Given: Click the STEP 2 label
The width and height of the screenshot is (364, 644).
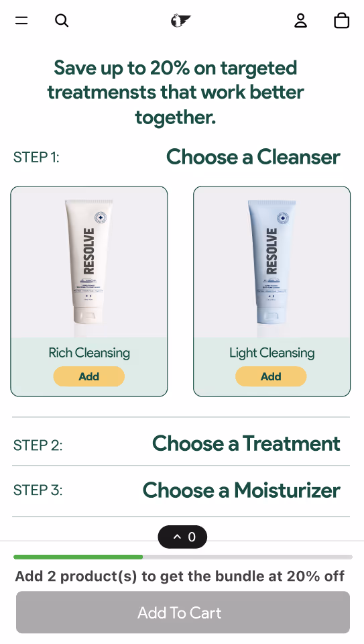Looking at the screenshot, I should (x=38, y=445).
